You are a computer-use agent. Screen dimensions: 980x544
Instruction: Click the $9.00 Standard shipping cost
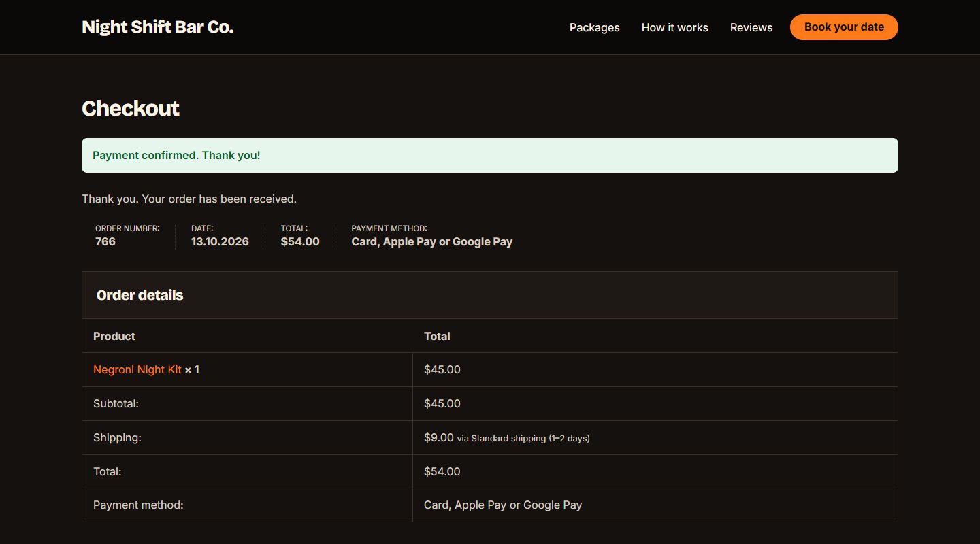coord(439,437)
